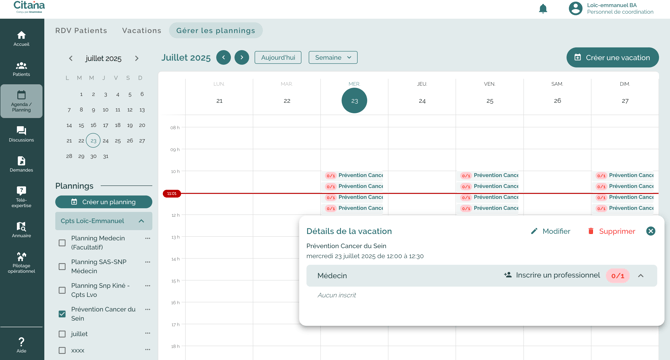670x360 pixels.
Task: Switch to Vacations tab
Action: click(x=141, y=30)
